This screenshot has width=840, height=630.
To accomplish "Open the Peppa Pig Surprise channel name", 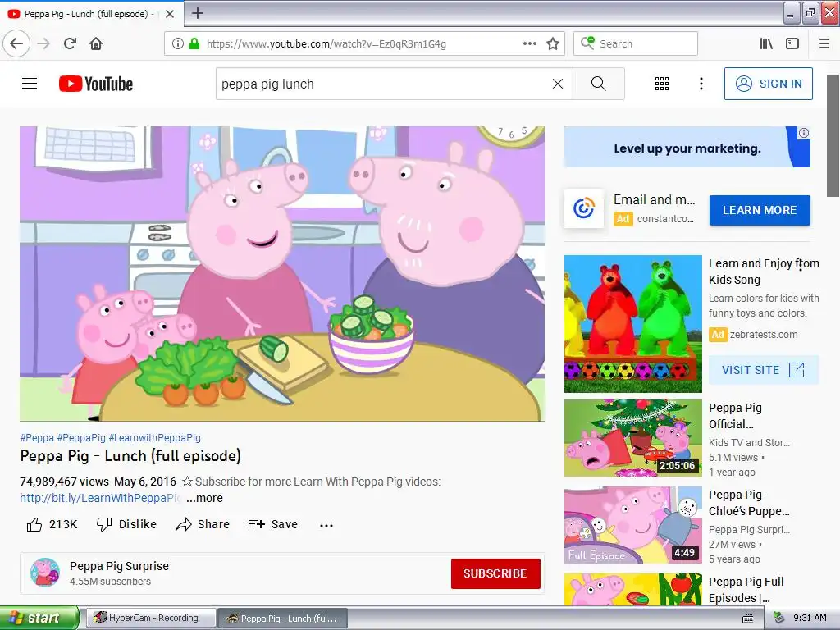I will (x=119, y=566).
